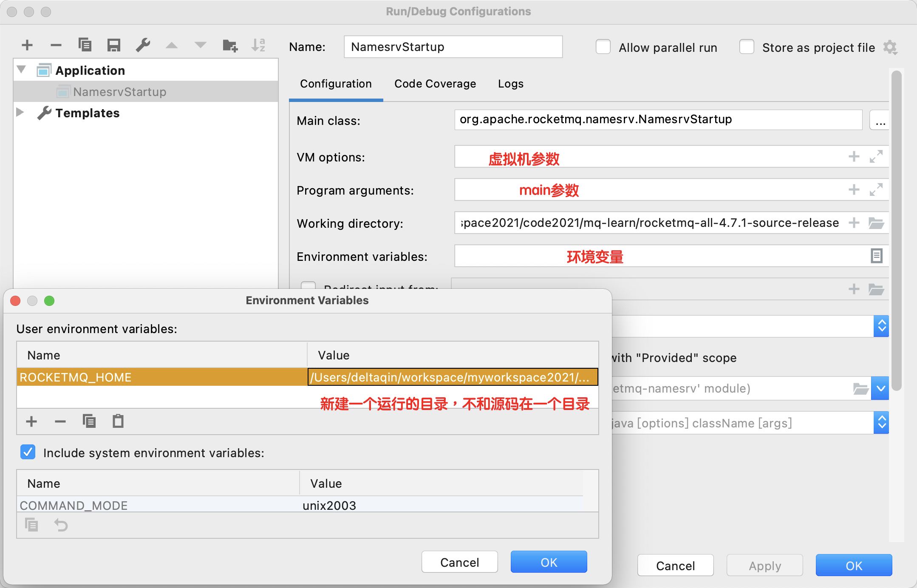Image resolution: width=917 pixels, height=588 pixels.
Task: Expand the VM options field editor
Action: coord(876,157)
